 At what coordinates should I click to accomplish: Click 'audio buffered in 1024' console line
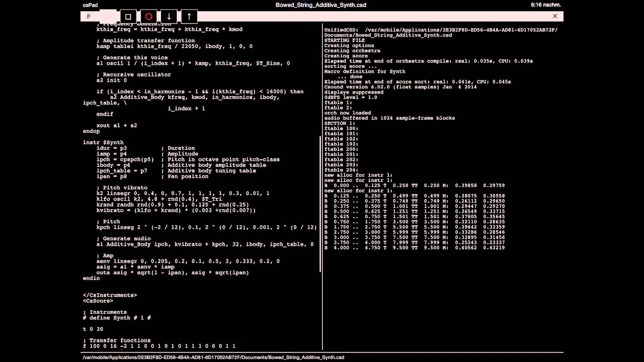click(389, 118)
